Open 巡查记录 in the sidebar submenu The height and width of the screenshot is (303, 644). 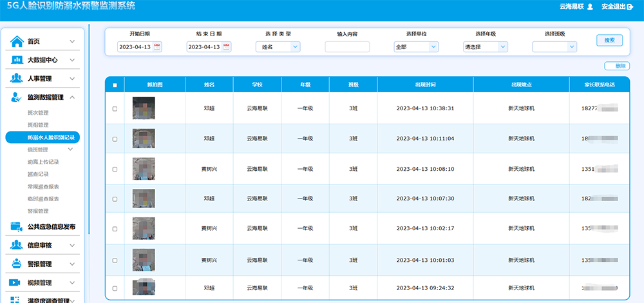(x=38, y=174)
